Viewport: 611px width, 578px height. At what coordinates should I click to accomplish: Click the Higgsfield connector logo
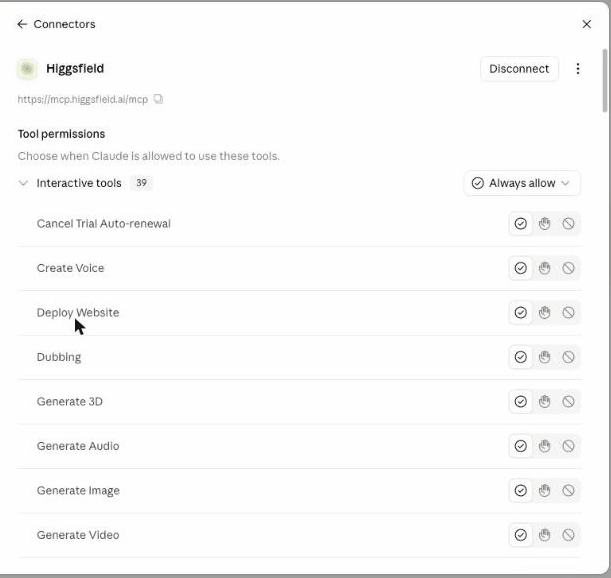(x=27, y=69)
